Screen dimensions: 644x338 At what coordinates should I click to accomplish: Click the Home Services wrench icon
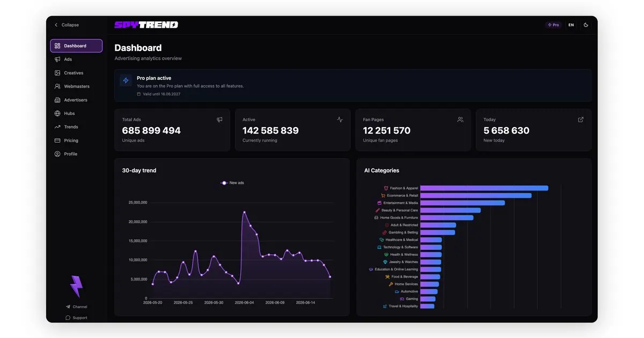point(391,284)
